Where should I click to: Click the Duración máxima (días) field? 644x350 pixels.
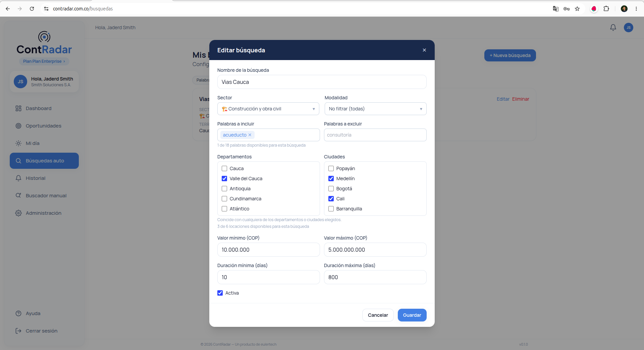375,277
